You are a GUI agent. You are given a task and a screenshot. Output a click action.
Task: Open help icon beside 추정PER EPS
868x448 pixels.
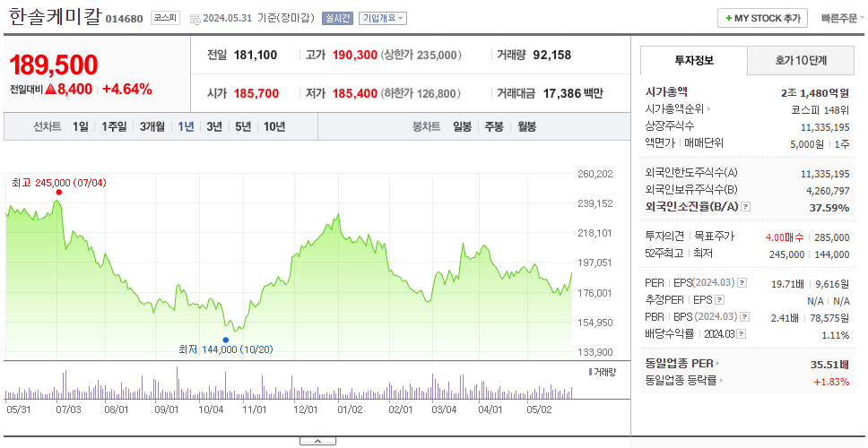point(719,300)
